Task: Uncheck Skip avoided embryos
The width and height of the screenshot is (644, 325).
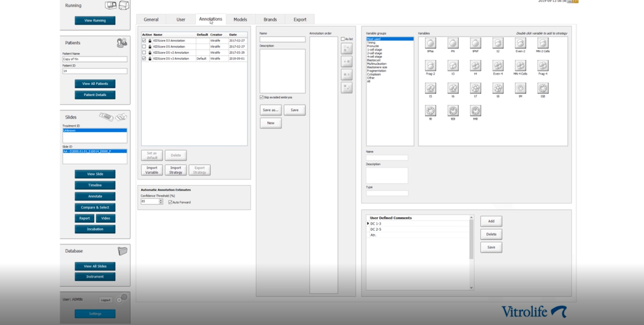Action: click(262, 97)
